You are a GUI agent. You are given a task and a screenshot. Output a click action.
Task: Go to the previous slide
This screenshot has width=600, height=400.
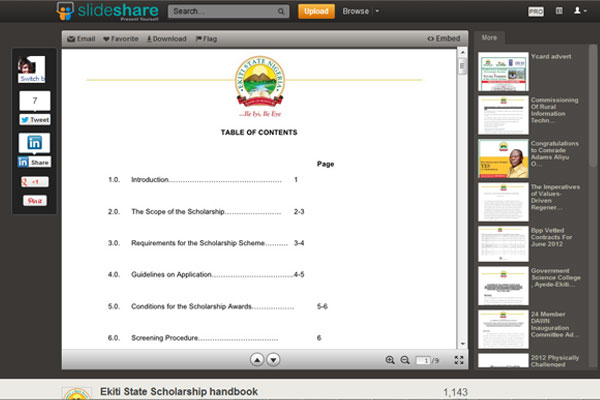tap(257, 360)
